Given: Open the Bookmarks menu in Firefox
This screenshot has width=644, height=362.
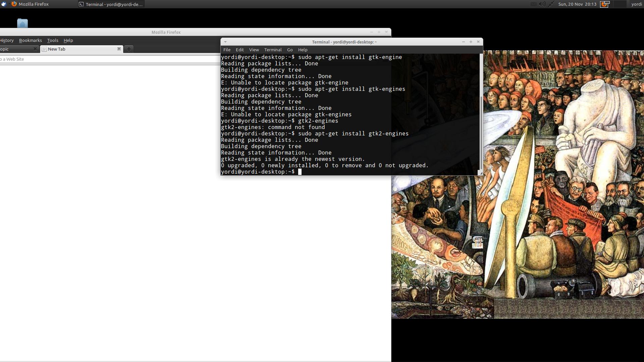Looking at the screenshot, I should click(x=31, y=40).
